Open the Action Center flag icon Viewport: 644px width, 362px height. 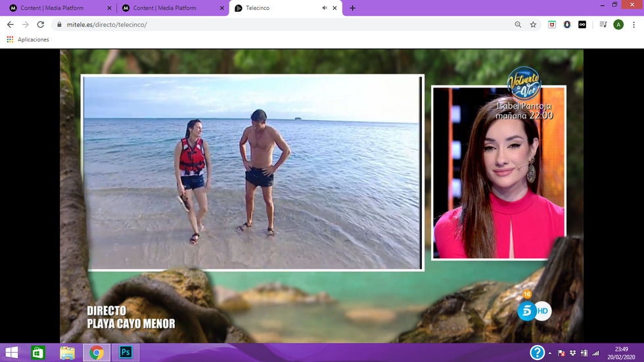561,353
